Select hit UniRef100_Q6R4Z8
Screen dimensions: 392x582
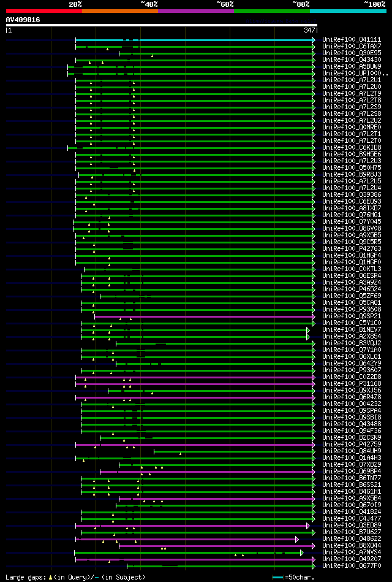pyautogui.click(x=352, y=397)
